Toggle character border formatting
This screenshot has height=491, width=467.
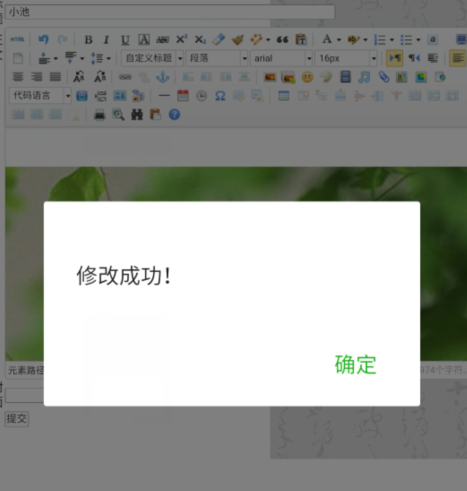click(144, 40)
